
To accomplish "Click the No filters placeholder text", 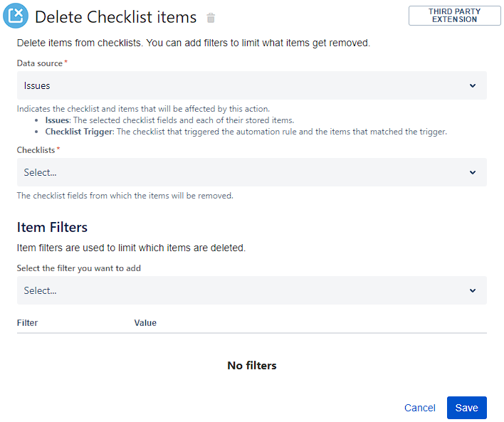I will pyautogui.click(x=251, y=366).
